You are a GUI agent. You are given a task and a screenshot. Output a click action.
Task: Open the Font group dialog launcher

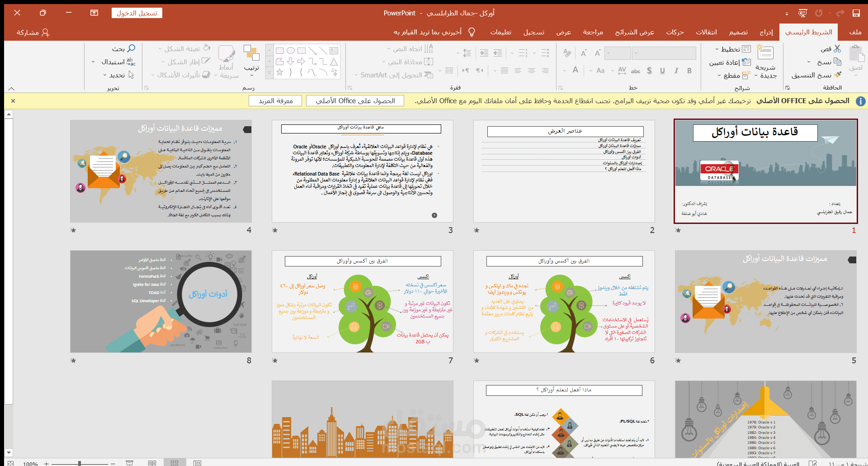coord(561,88)
